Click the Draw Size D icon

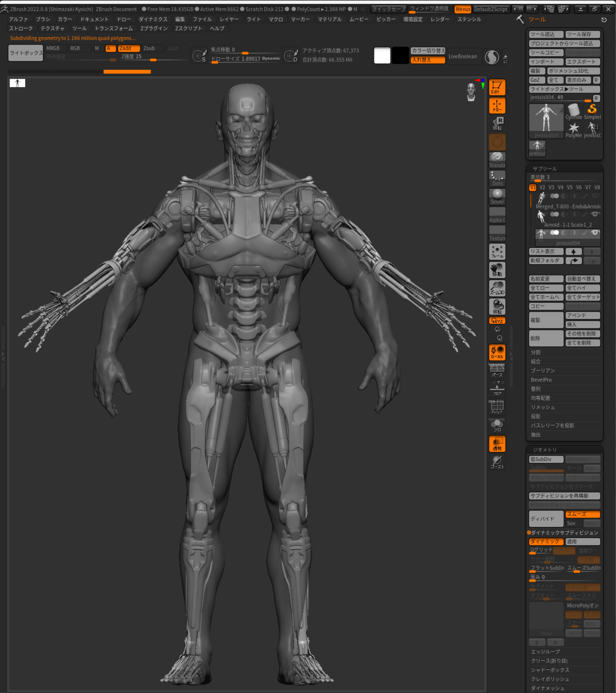291,56
